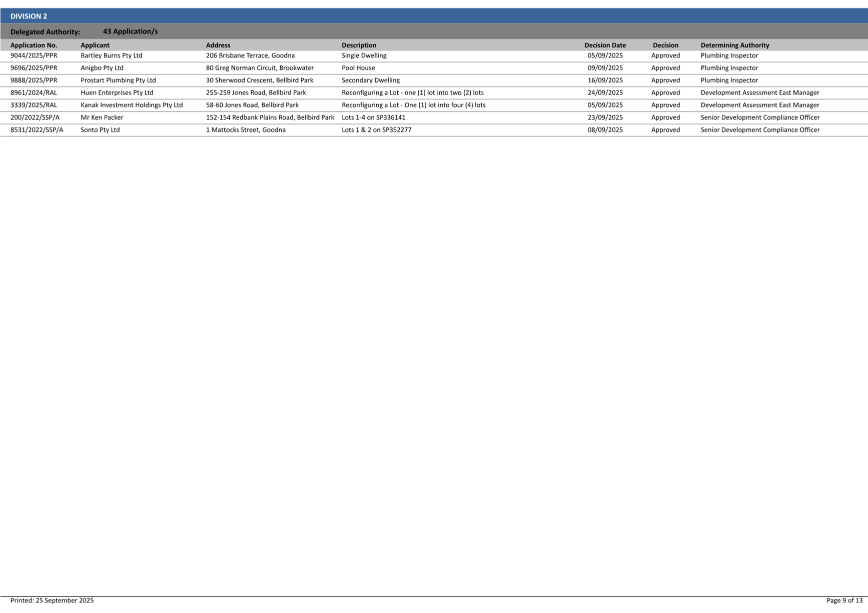Click decision date 09/09/2025
868x613 pixels.
point(605,68)
